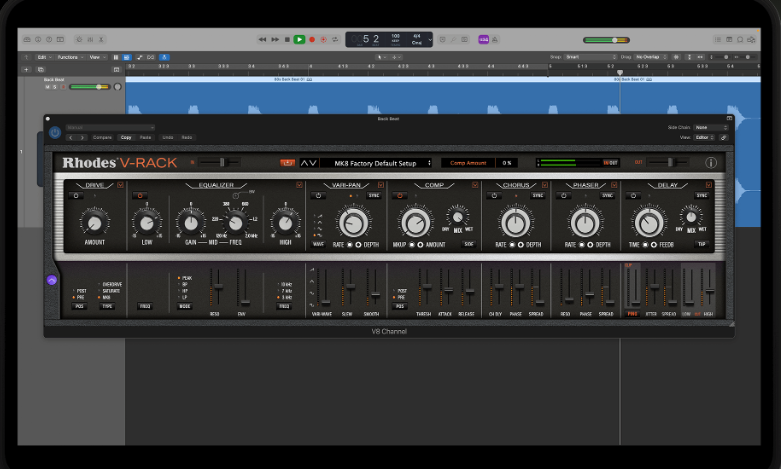Click the Comp SIDE button
The height and width of the screenshot is (469, 781).
[469, 244]
